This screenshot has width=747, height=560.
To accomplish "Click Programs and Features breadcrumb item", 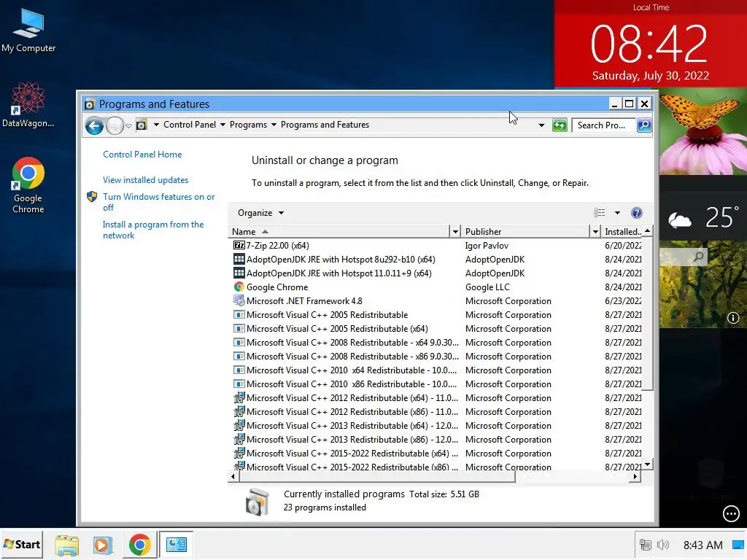I will point(325,125).
